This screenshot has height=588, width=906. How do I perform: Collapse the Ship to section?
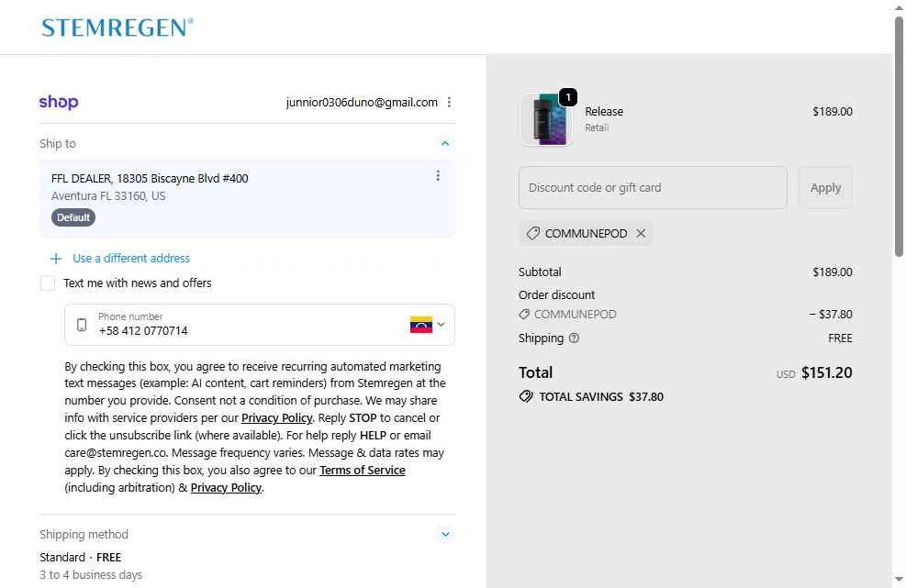445,143
